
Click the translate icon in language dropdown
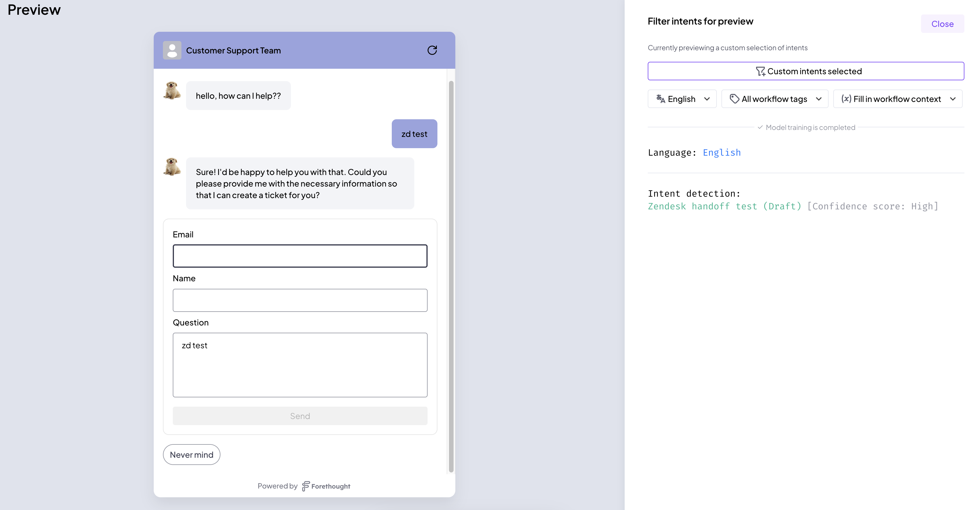(x=661, y=99)
